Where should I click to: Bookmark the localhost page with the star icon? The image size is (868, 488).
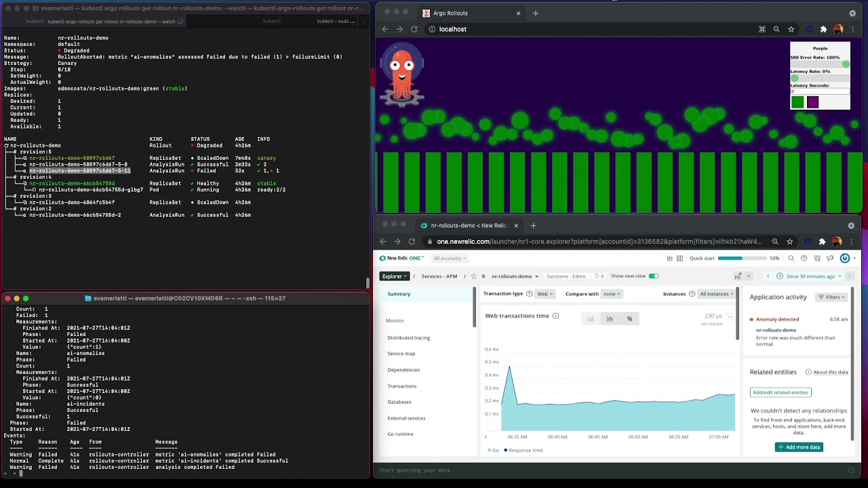point(791,29)
